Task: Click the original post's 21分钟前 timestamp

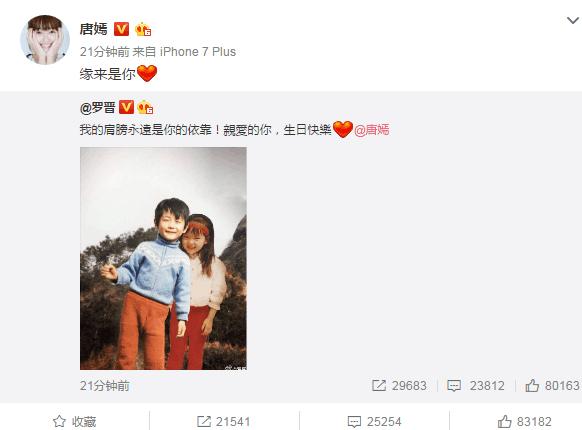Action: pyautogui.click(x=105, y=386)
